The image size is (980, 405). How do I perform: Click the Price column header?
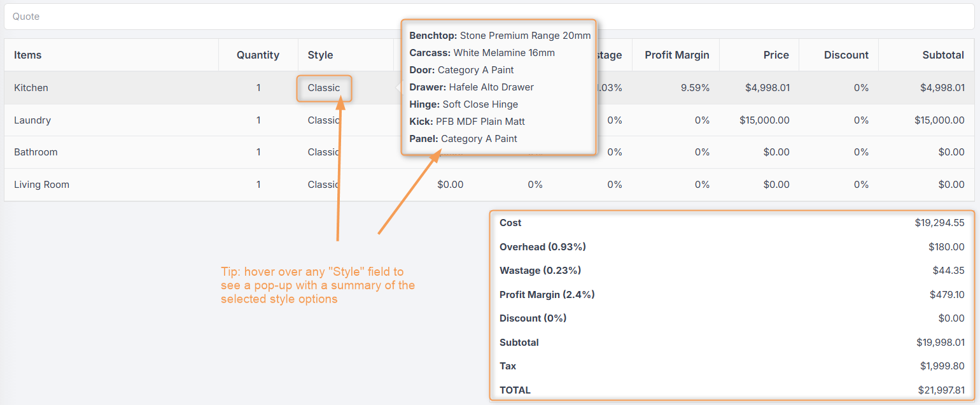[776, 55]
